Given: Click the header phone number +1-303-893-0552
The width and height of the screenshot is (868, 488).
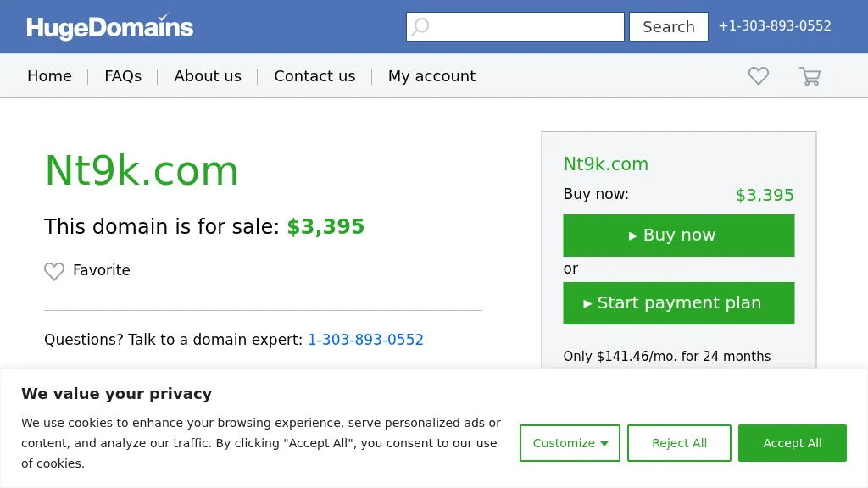Looking at the screenshot, I should point(775,26).
